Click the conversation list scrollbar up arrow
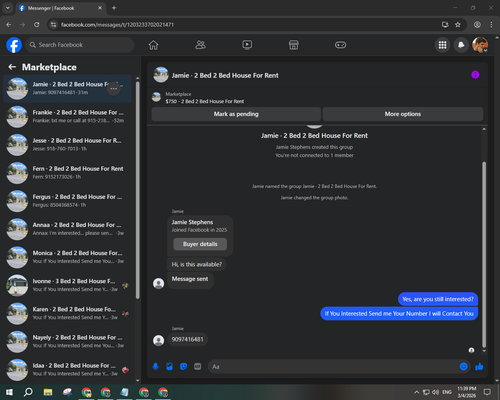The height and width of the screenshot is (400, 500). [138, 79]
